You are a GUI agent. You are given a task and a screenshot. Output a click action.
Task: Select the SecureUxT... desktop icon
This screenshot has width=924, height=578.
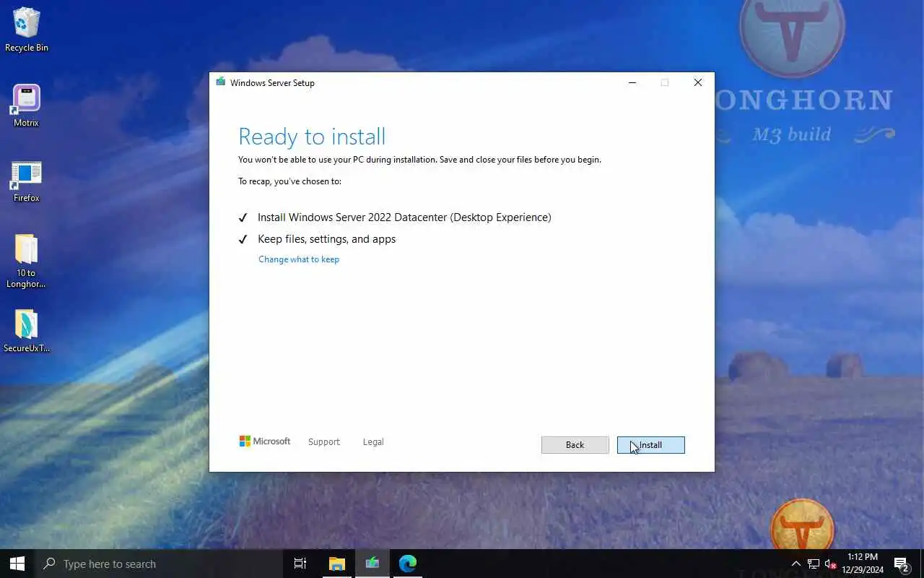click(x=27, y=331)
